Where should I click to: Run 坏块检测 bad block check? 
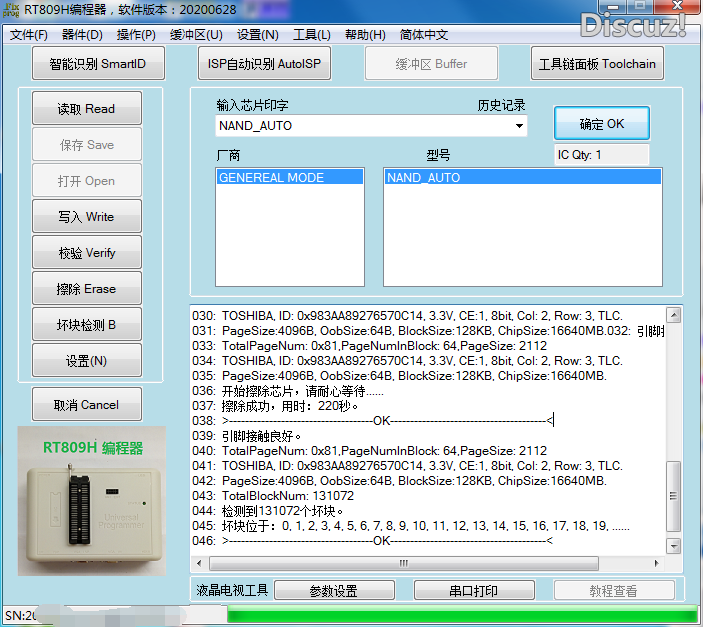point(87,325)
